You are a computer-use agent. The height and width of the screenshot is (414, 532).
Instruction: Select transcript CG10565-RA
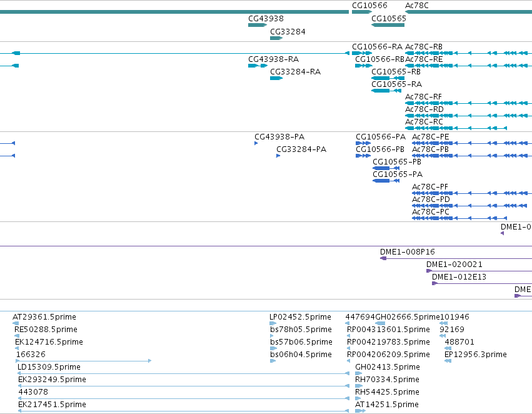click(x=396, y=84)
